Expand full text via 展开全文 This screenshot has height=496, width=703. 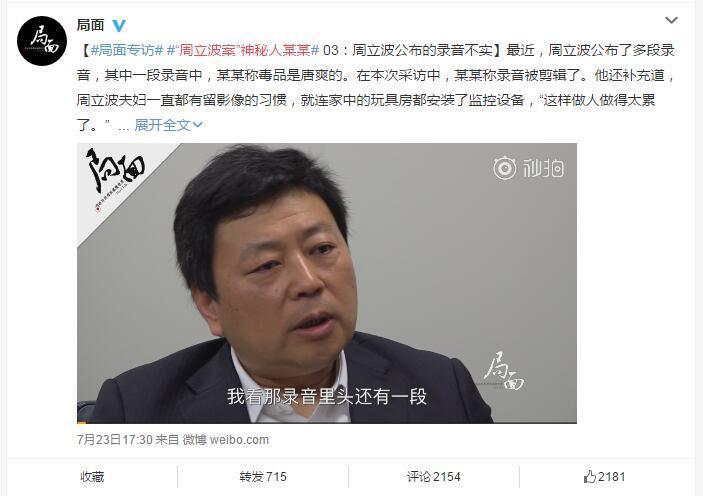[x=162, y=125]
